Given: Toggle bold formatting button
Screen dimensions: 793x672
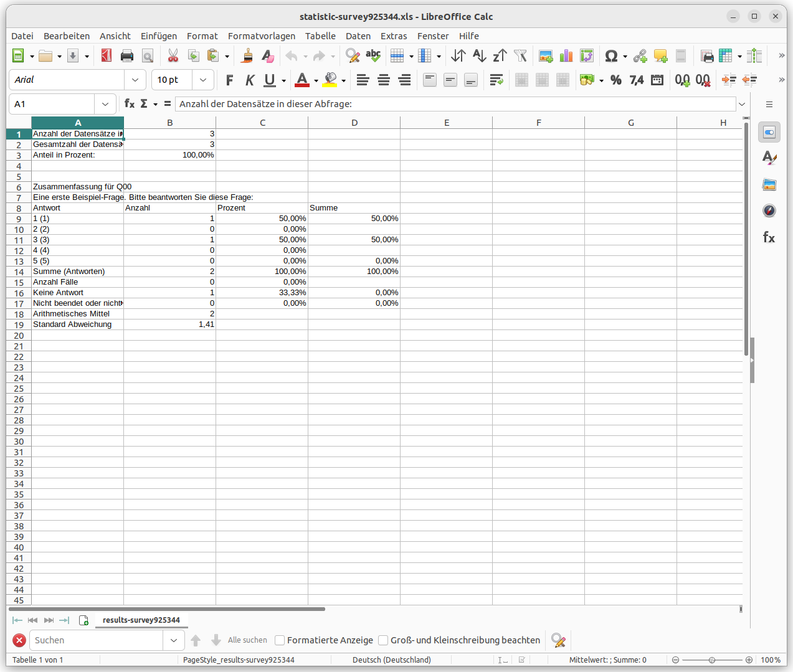Looking at the screenshot, I should 229,80.
